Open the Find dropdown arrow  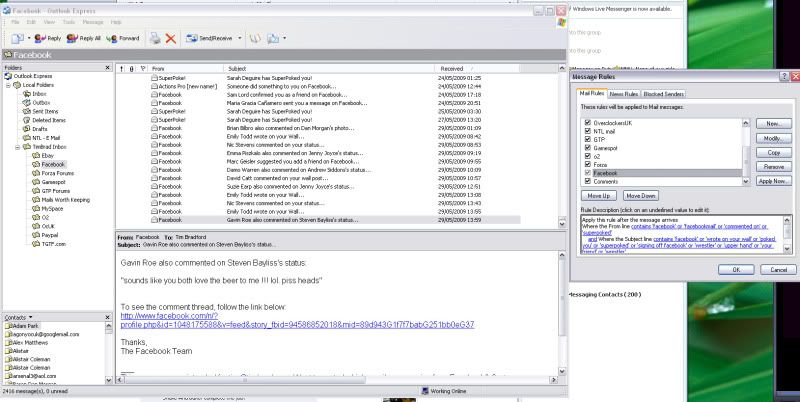point(284,38)
